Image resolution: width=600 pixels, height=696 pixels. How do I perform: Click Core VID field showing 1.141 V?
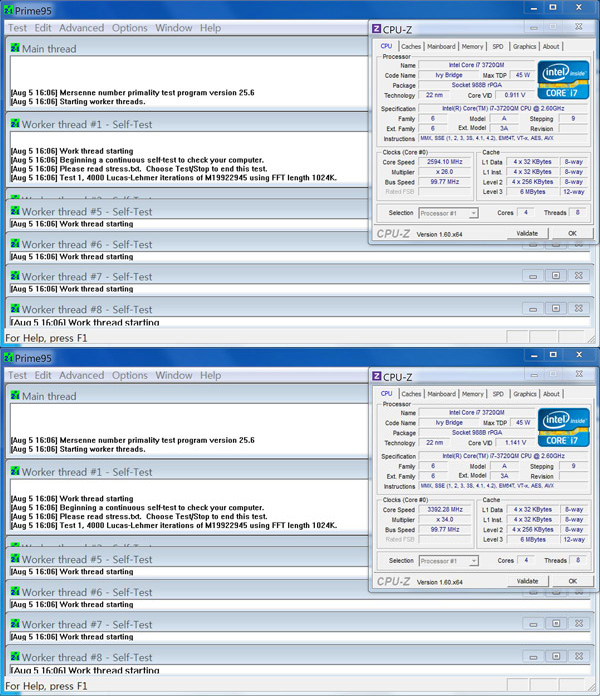pyautogui.click(x=515, y=443)
